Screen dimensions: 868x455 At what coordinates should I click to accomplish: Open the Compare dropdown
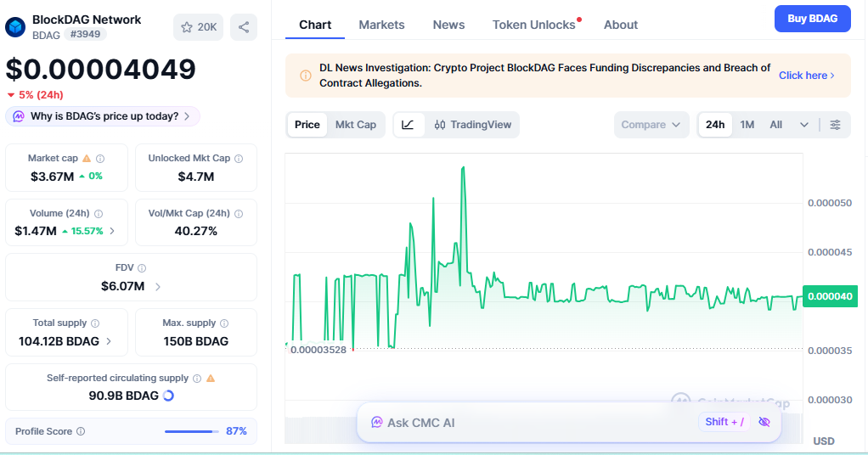click(651, 125)
